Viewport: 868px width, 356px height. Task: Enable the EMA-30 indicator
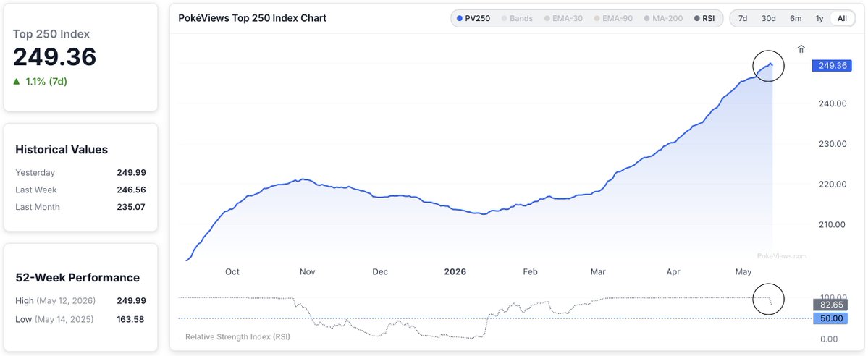(563, 18)
